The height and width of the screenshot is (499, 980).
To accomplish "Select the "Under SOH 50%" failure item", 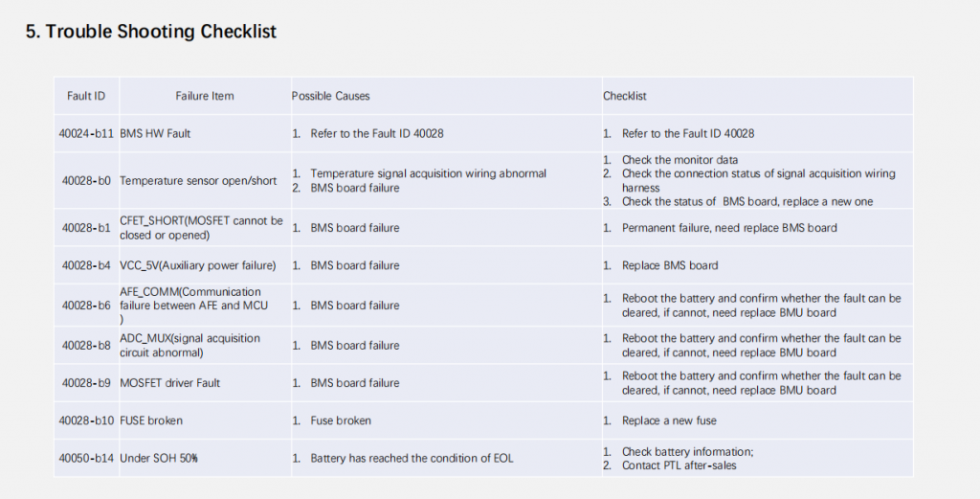I will [x=158, y=459].
